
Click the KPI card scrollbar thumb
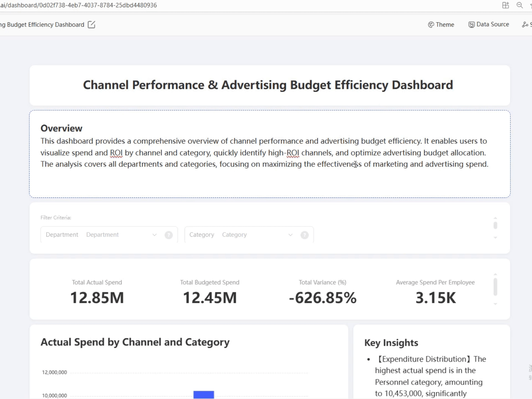click(x=495, y=287)
